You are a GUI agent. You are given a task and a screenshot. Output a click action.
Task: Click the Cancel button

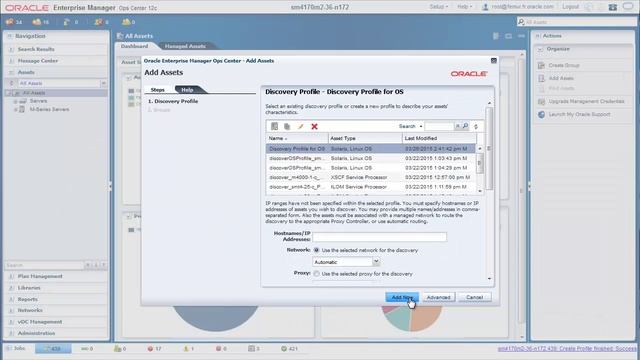[x=474, y=297]
